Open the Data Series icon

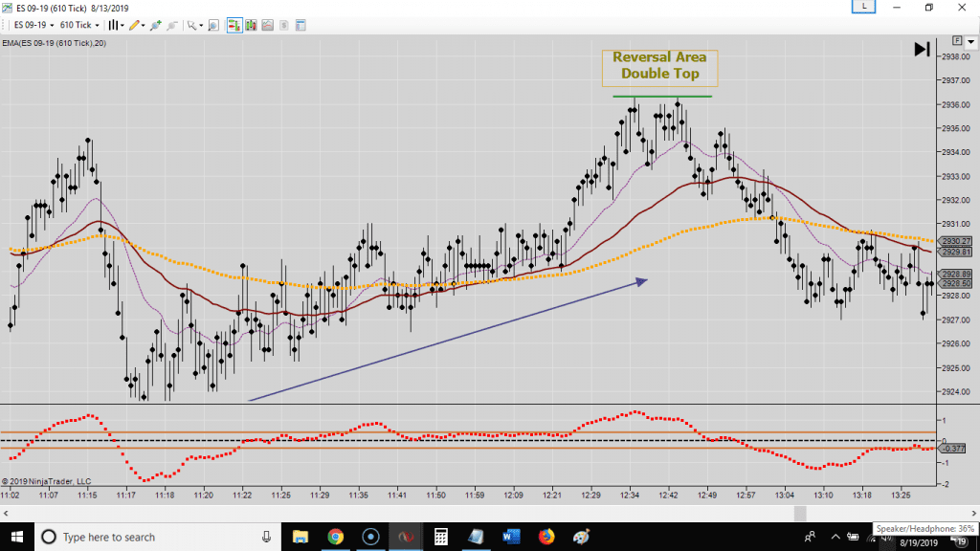click(252, 25)
